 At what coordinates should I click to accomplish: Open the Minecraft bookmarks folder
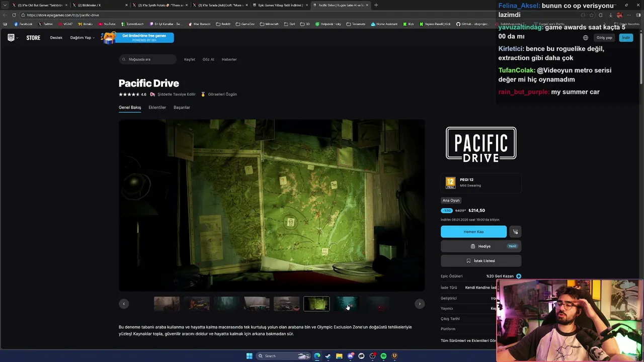pyautogui.click(x=269, y=24)
